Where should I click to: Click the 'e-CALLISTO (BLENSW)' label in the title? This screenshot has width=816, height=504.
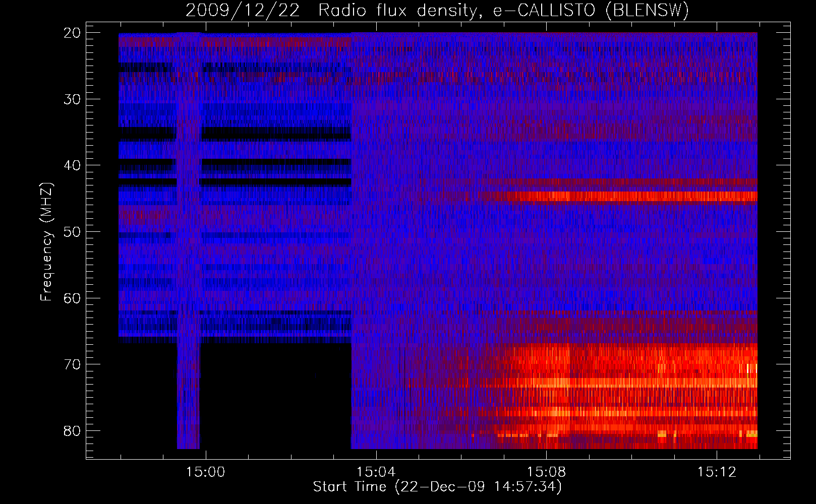point(591,10)
